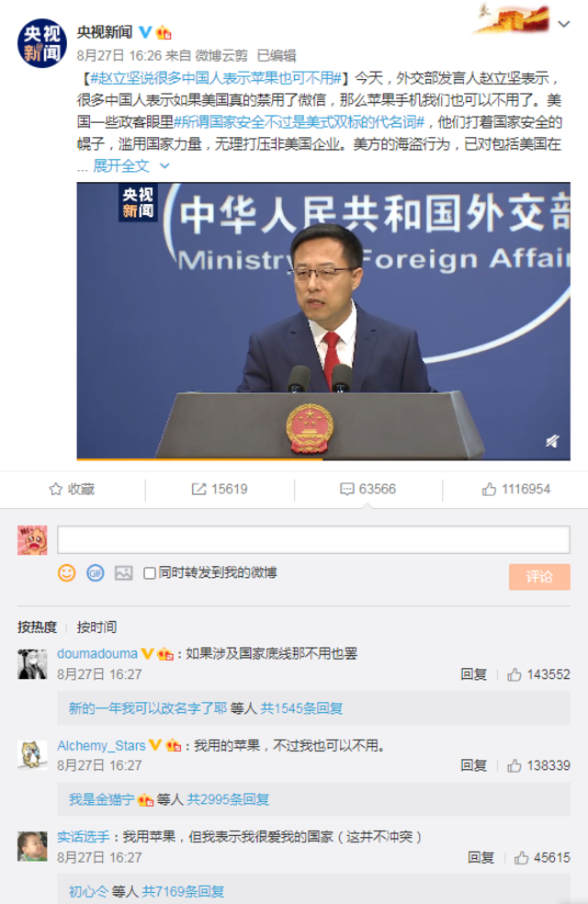Open hashtag #赵立坚说很多中国人表示苹果也可不用#

click(x=216, y=78)
